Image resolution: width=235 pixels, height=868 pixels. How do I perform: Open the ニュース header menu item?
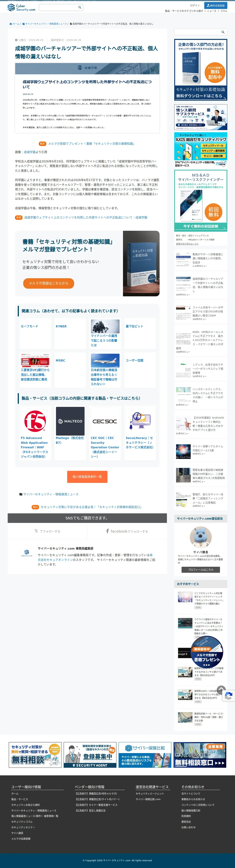point(211,11)
